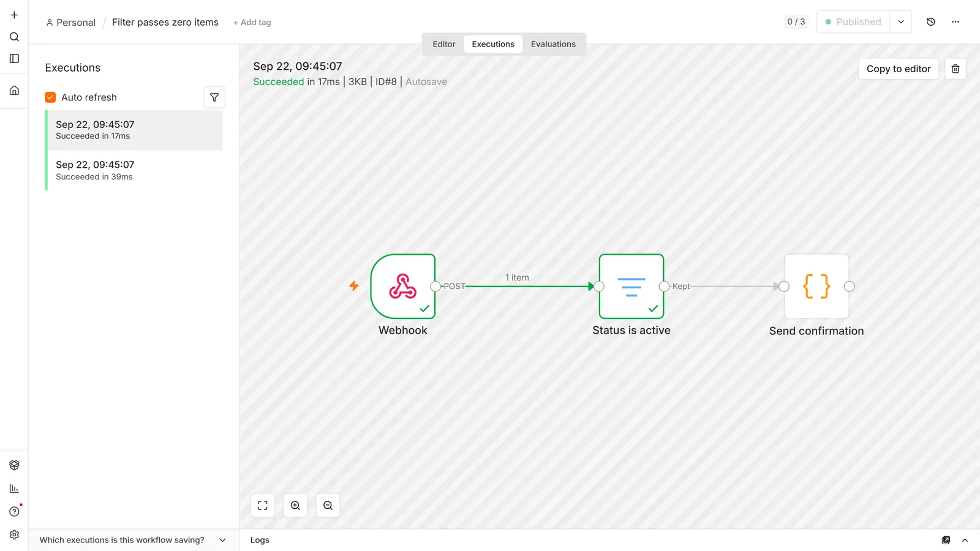
Task: Toggle the sidebar panel icon
Action: pyautogui.click(x=14, y=59)
